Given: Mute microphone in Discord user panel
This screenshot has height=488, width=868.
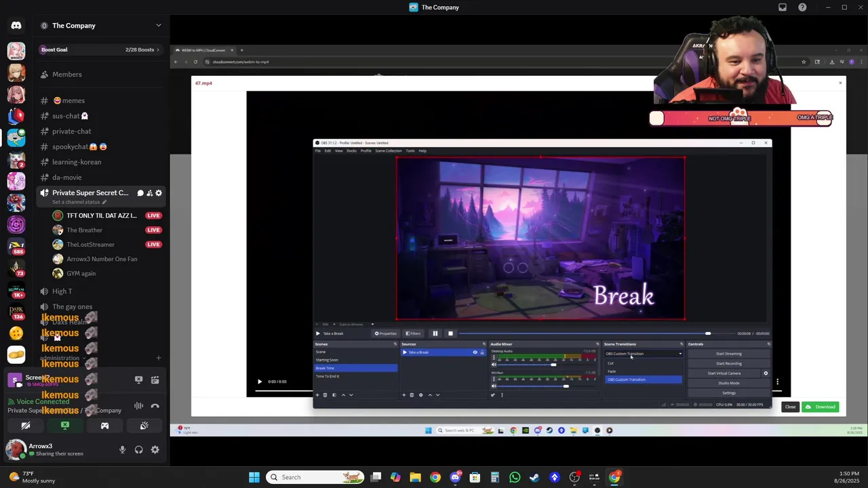Looking at the screenshot, I should pos(123,450).
